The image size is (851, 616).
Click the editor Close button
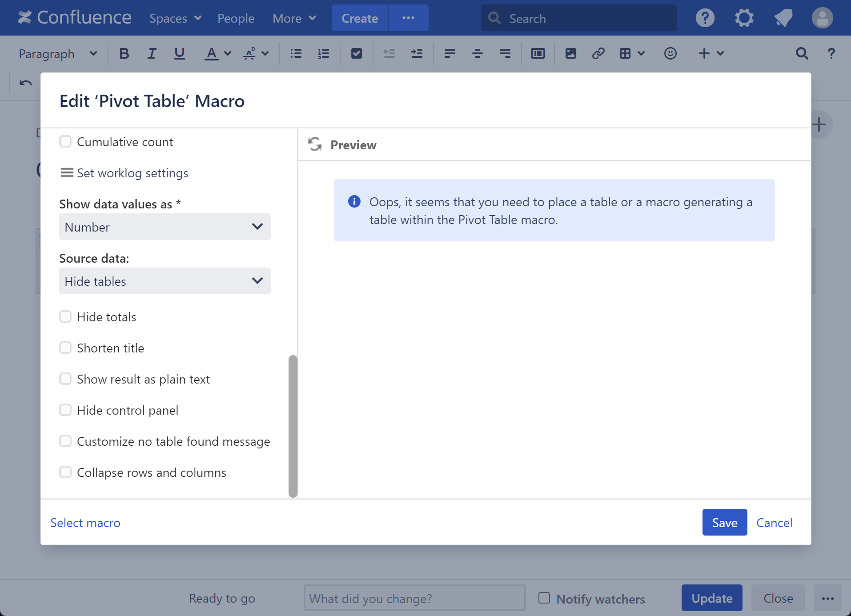tap(778, 598)
